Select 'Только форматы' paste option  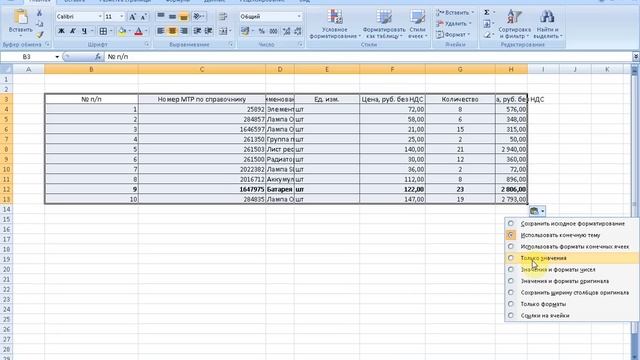(572, 304)
